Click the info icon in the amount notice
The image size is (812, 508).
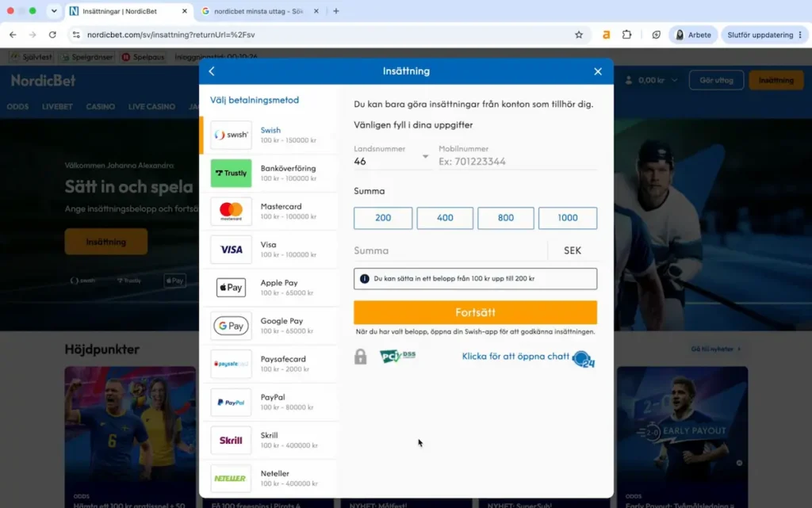click(365, 279)
